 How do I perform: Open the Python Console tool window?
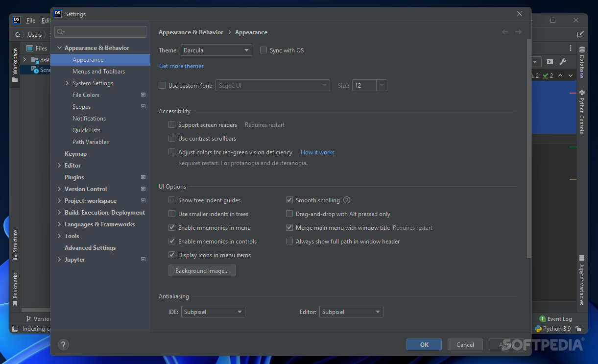click(x=582, y=112)
